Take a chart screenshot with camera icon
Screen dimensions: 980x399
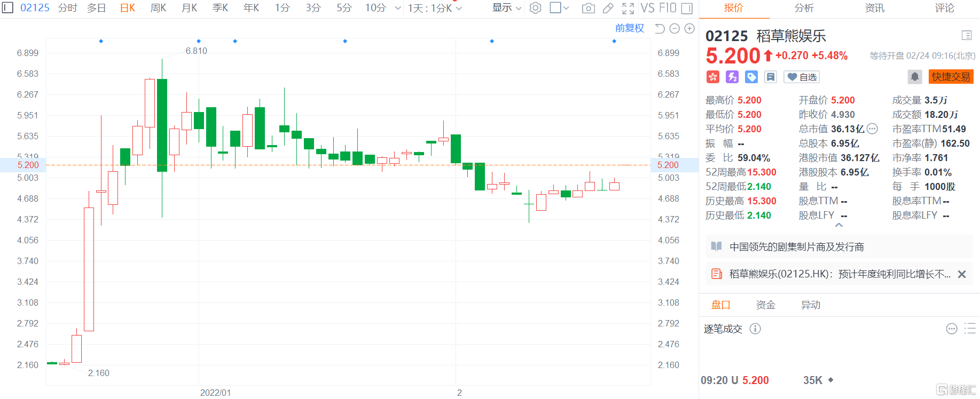[x=588, y=8]
